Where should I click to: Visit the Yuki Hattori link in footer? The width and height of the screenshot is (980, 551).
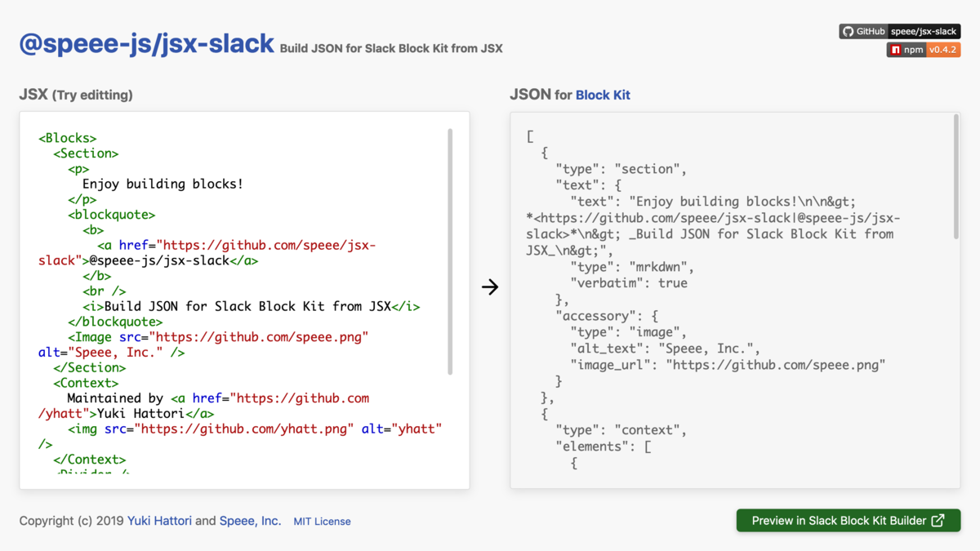pyautogui.click(x=159, y=521)
